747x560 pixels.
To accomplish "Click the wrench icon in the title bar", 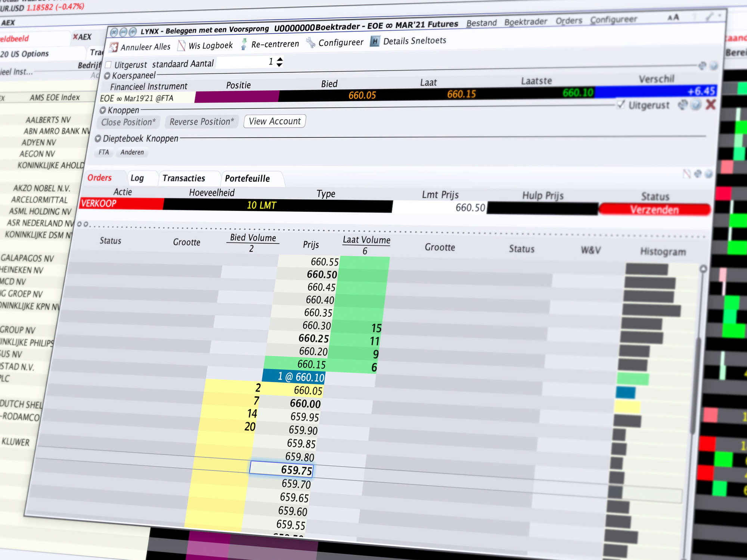I will (x=709, y=16).
